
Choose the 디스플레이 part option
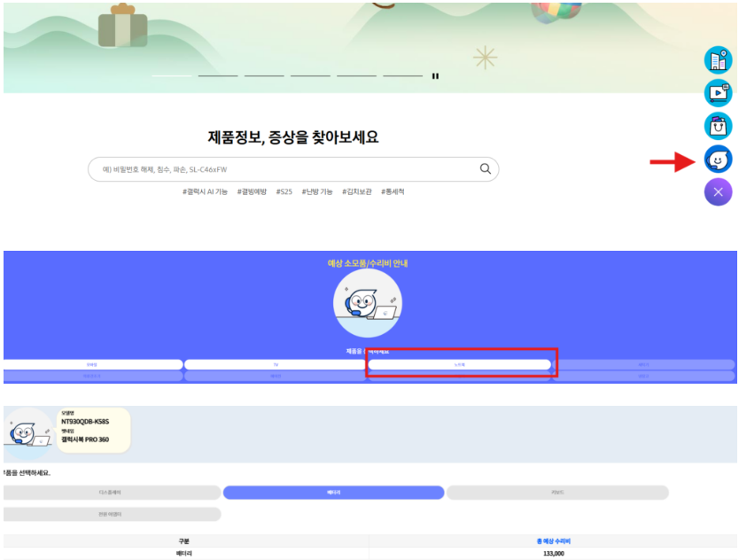click(x=112, y=493)
